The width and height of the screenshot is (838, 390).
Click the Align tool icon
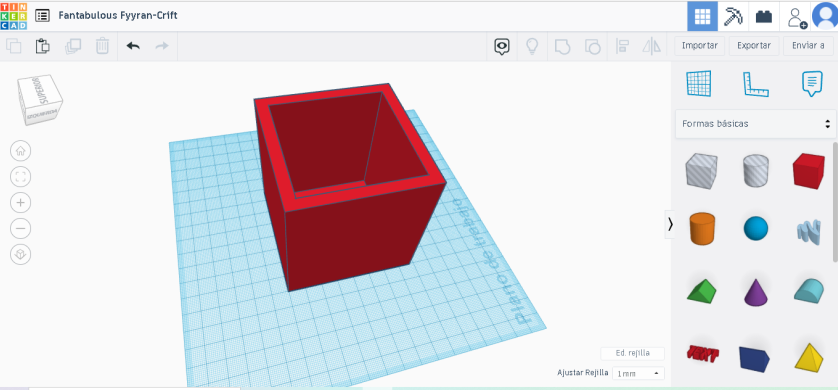pyautogui.click(x=622, y=46)
